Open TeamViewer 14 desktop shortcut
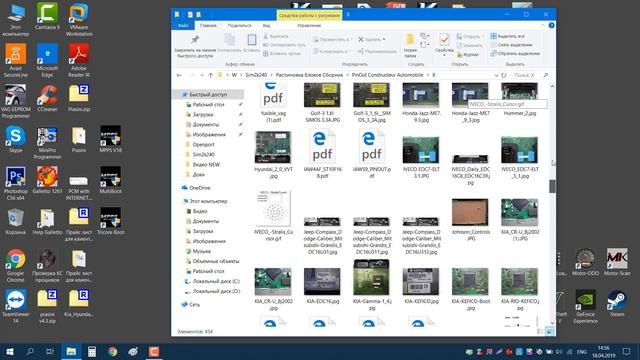This screenshot has width=640, height=360. (16, 307)
